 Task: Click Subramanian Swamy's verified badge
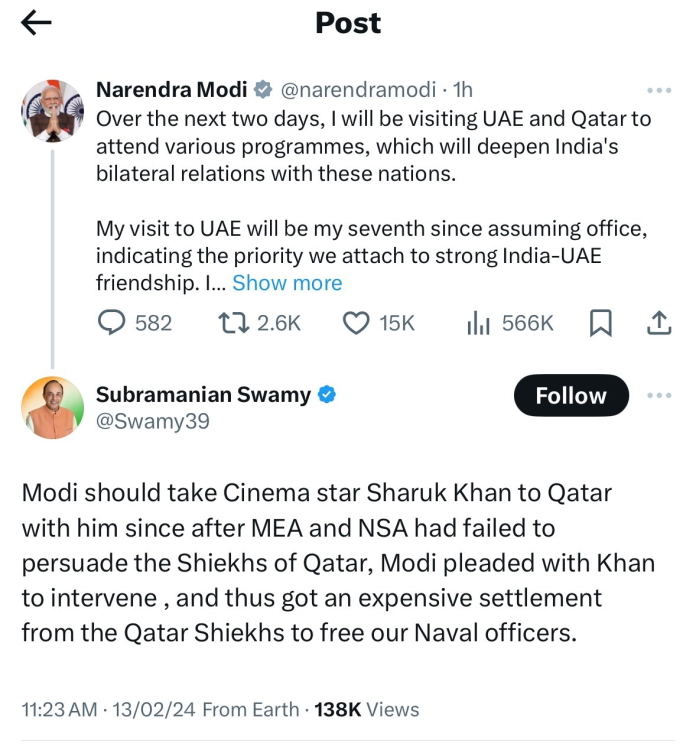(326, 395)
